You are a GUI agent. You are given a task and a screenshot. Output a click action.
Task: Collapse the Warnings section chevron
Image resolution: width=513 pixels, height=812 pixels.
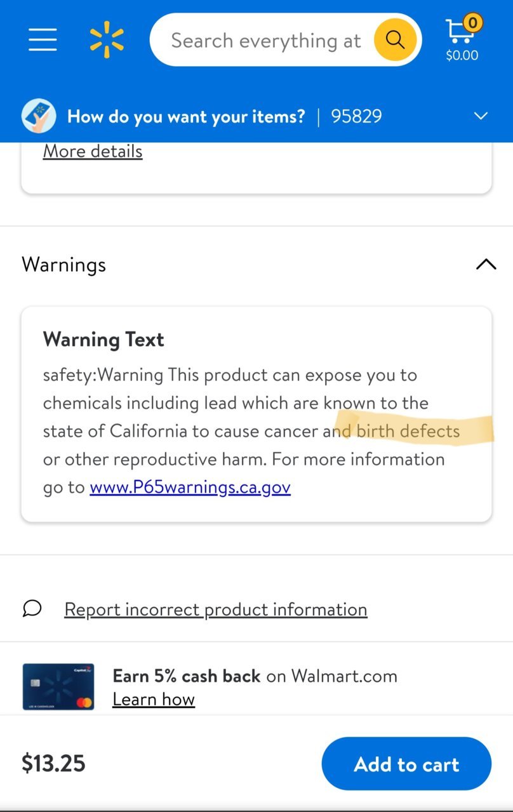pyautogui.click(x=486, y=264)
